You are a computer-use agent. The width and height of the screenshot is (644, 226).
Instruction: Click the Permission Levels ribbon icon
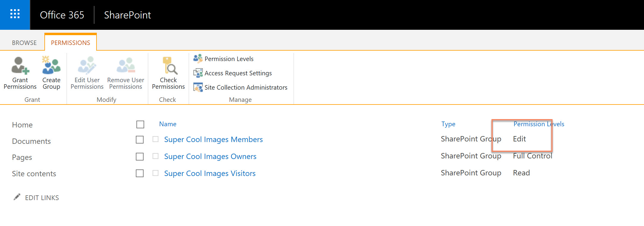click(198, 59)
